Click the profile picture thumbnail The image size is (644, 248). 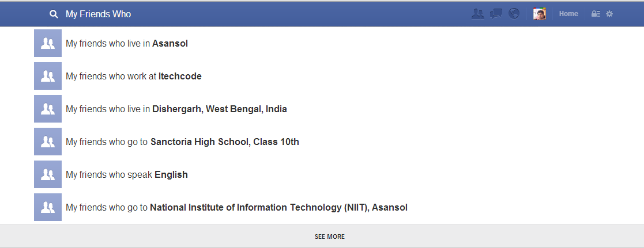coord(539,14)
